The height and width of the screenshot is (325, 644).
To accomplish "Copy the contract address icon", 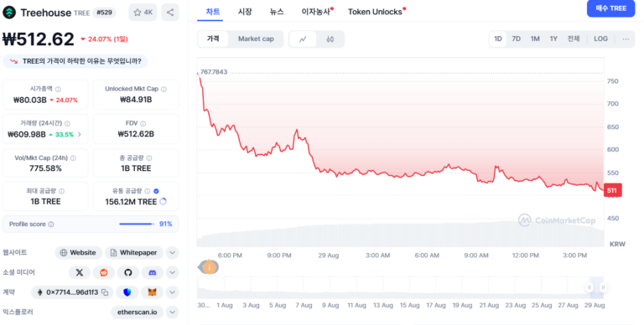I will 105,292.
